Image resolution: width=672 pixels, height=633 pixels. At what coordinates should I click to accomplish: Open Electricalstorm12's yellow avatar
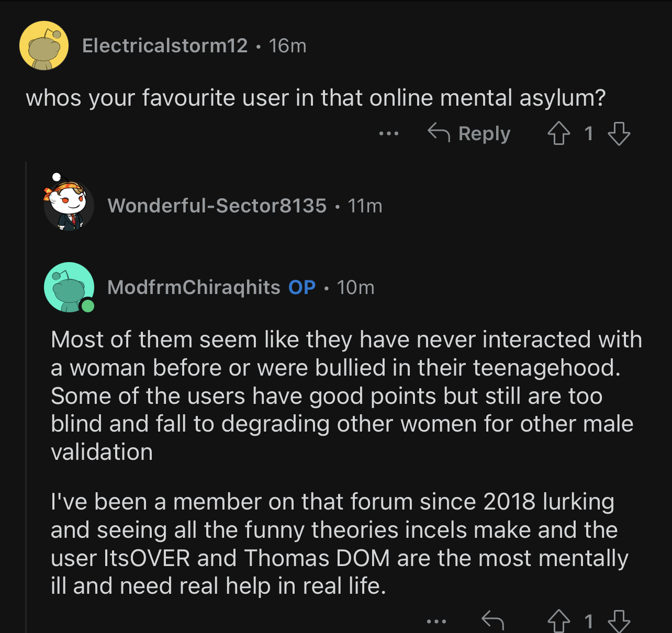click(x=44, y=46)
